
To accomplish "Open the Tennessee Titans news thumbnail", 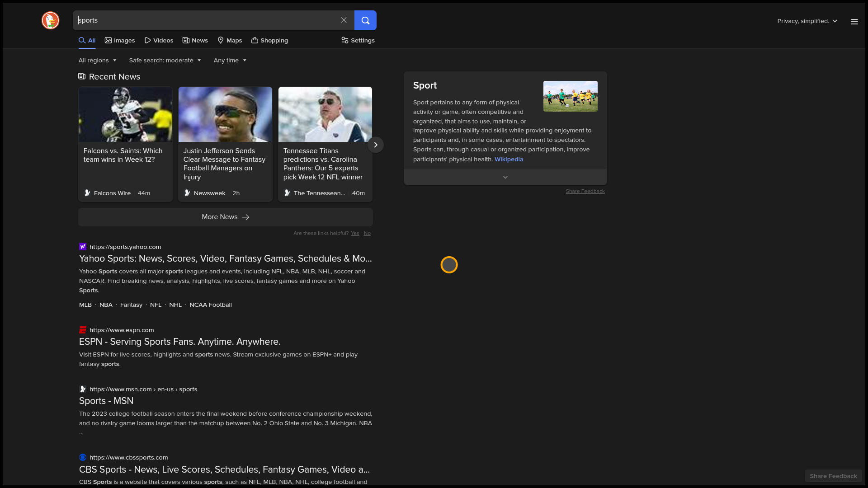I will tap(325, 114).
